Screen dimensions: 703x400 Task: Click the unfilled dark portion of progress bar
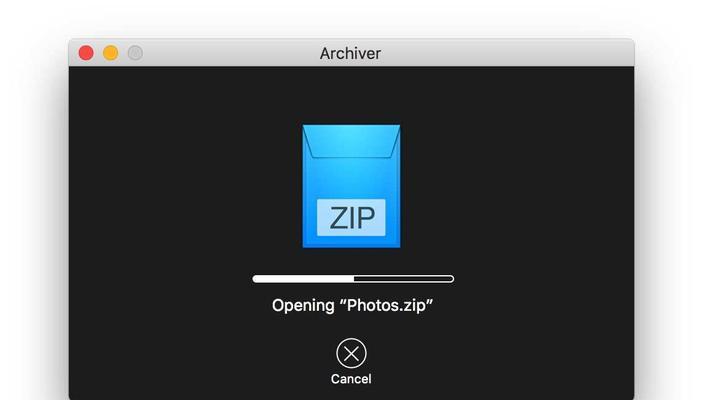(x=404, y=279)
